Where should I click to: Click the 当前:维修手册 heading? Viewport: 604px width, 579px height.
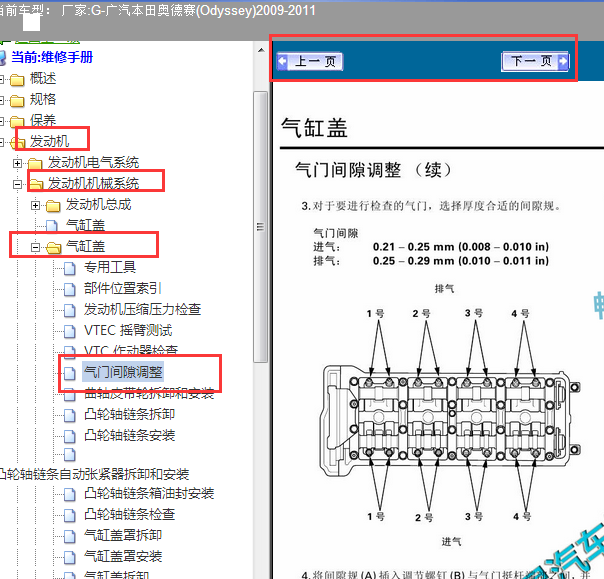tap(52, 57)
